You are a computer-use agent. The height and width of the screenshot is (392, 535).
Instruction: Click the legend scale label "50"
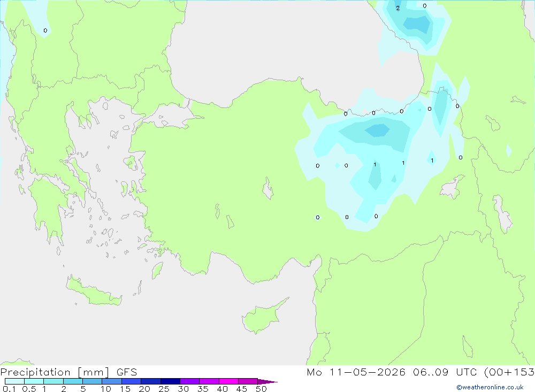coord(261,389)
